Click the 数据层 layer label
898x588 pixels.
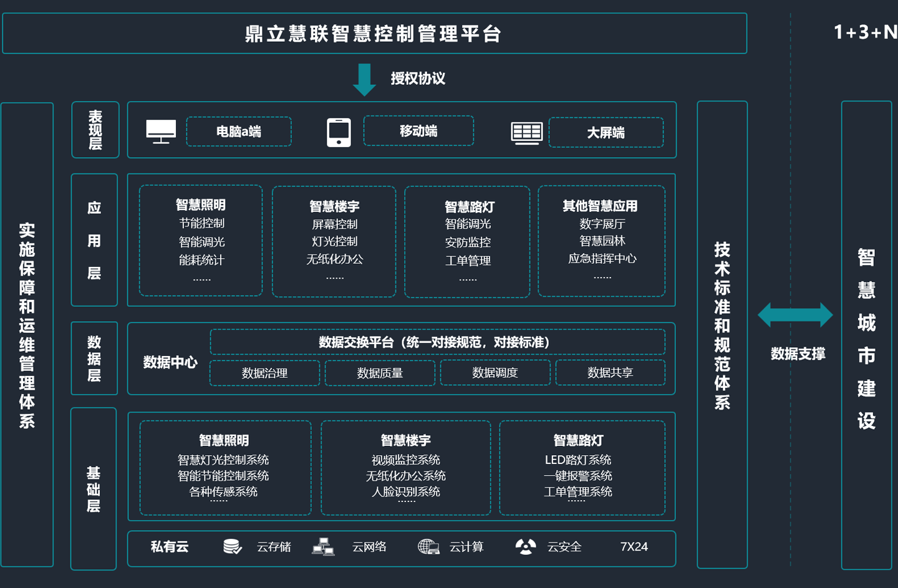(x=94, y=359)
